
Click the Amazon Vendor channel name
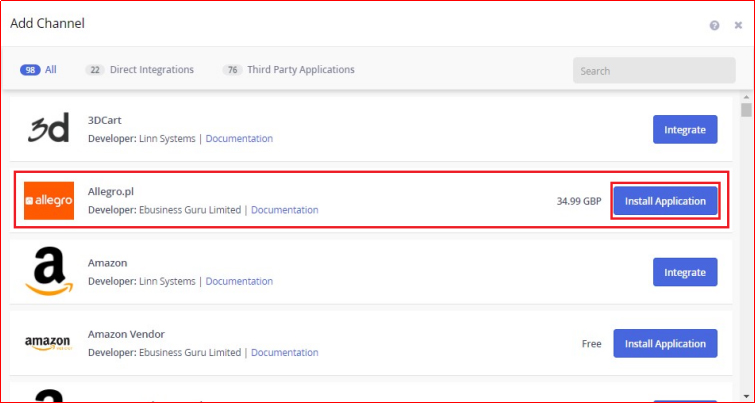[x=126, y=334]
